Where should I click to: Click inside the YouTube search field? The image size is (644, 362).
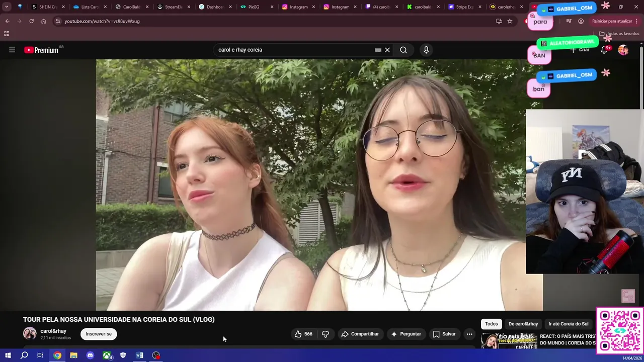(x=294, y=50)
